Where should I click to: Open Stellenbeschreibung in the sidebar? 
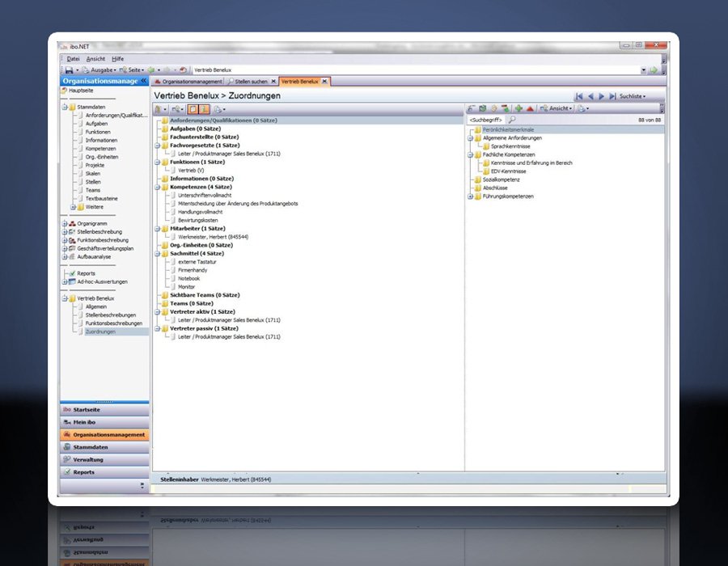pos(99,232)
